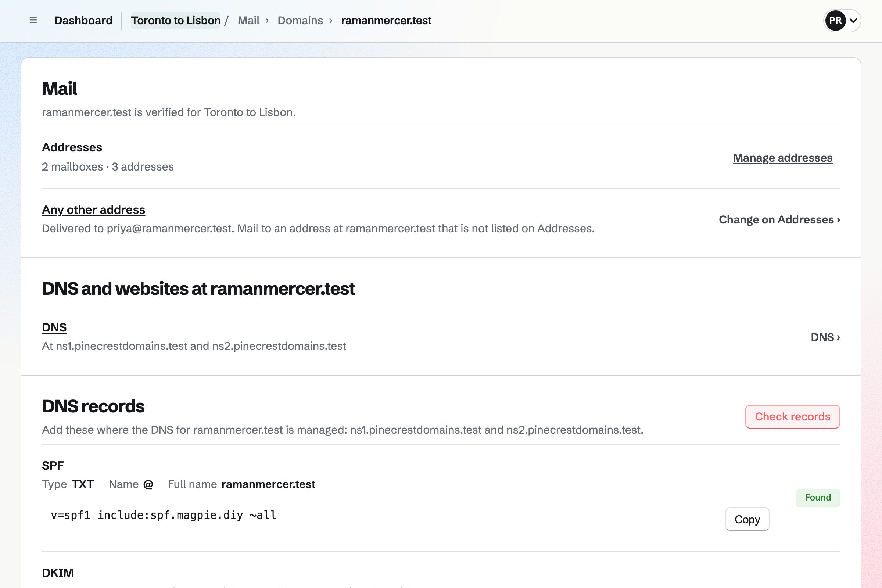The height and width of the screenshot is (588, 882).
Task: Click the SPF record Type value TXT
Action: pyautogui.click(x=83, y=484)
